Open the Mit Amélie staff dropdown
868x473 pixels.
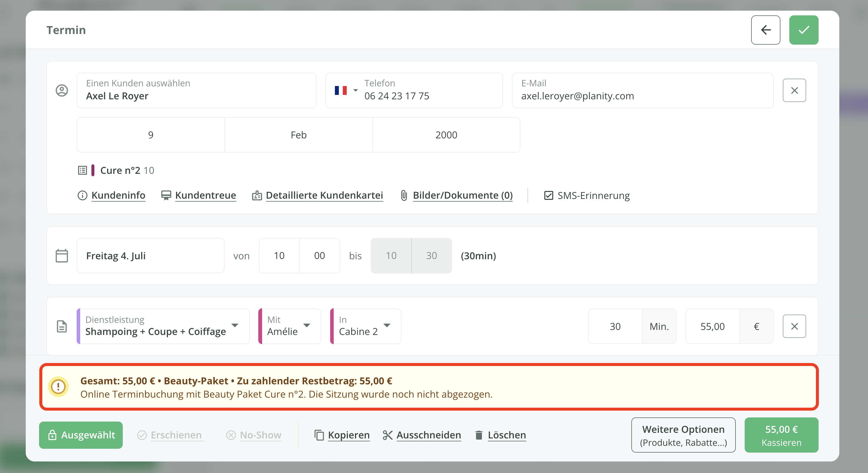(x=306, y=325)
